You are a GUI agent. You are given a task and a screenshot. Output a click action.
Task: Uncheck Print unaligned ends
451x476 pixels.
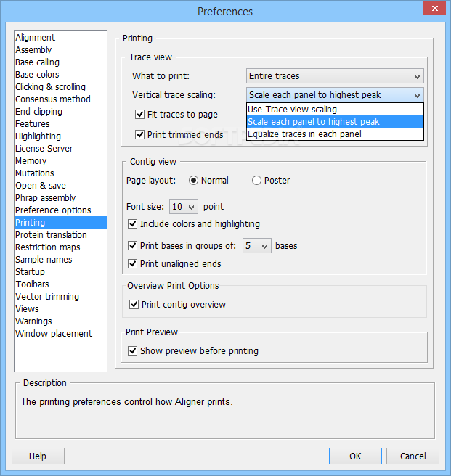point(132,264)
